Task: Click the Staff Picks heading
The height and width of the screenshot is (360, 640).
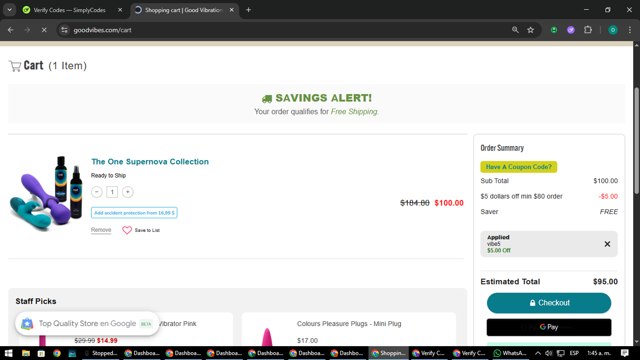Action: point(36,301)
